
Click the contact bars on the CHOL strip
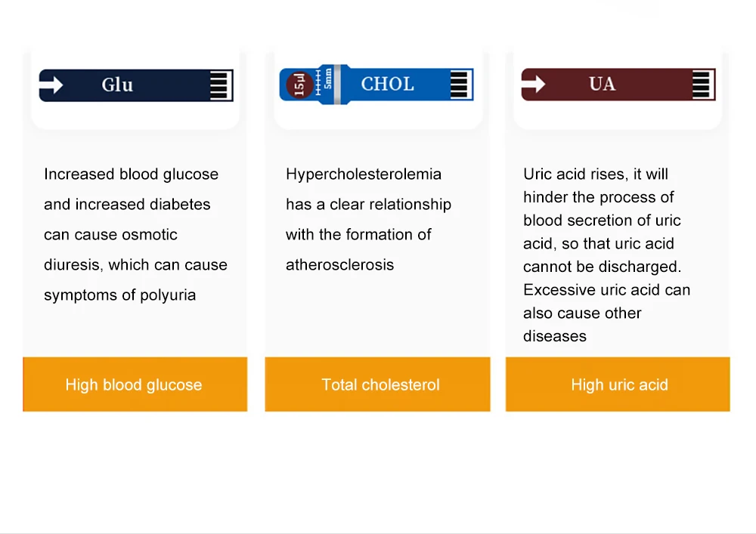460,84
